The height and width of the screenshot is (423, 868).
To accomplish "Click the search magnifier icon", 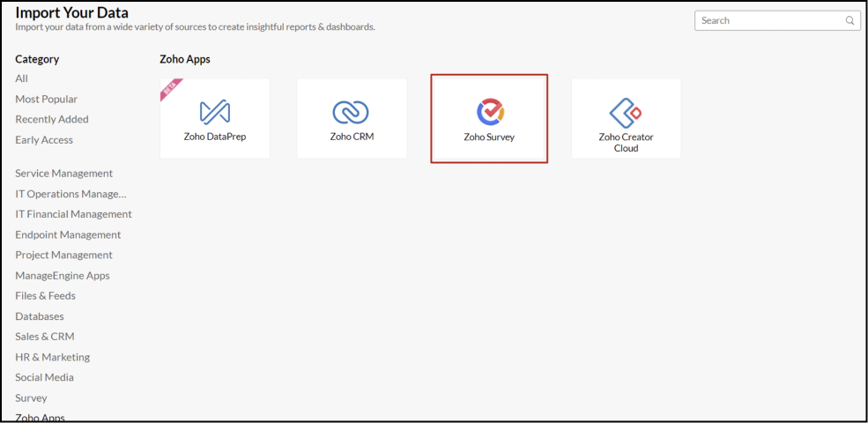I will pyautogui.click(x=849, y=20).
